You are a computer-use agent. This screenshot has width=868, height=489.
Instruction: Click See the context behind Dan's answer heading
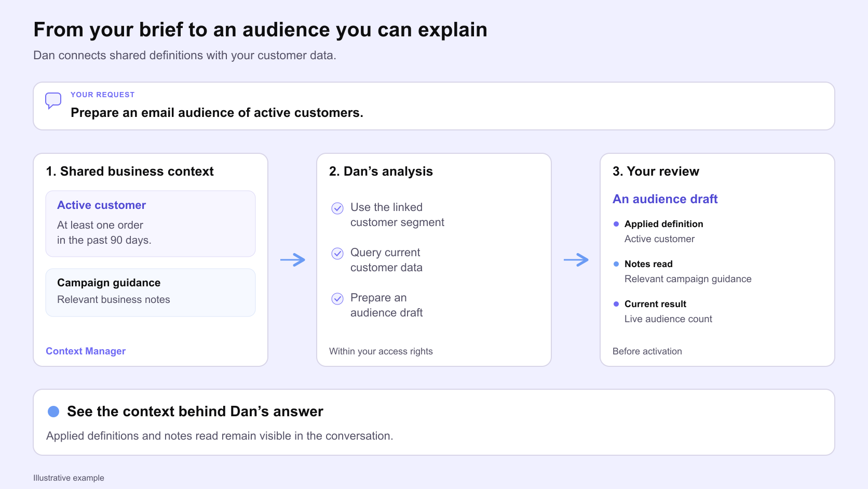tap(195, 412)
